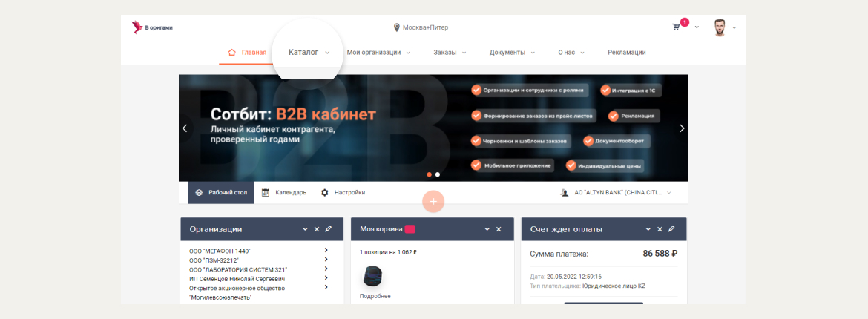Collapse the Моя корзина widget with chevron

pos(487,228)
